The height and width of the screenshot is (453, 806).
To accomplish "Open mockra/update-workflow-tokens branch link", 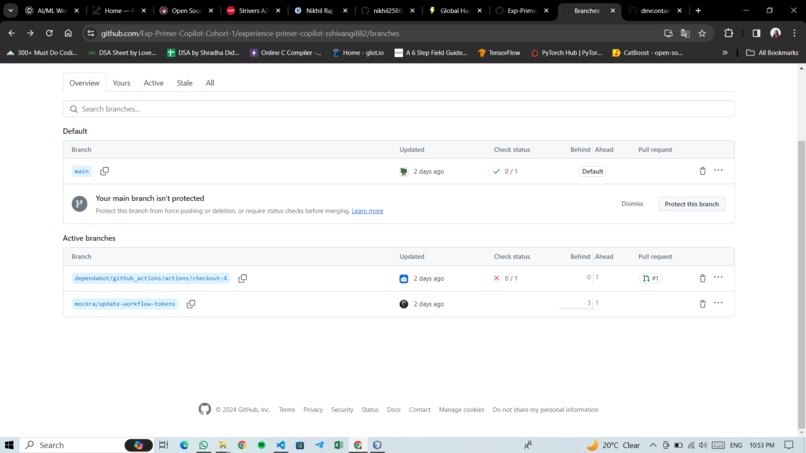I will [124, 304].
